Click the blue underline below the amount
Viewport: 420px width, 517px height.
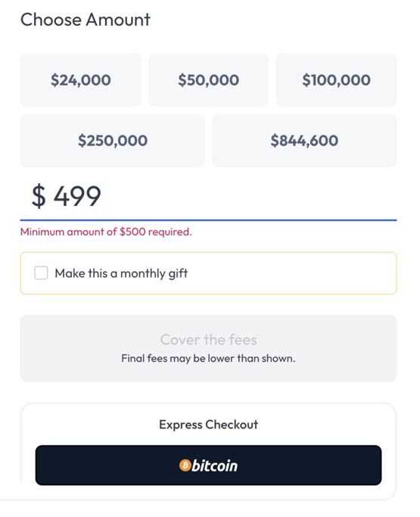208,220
